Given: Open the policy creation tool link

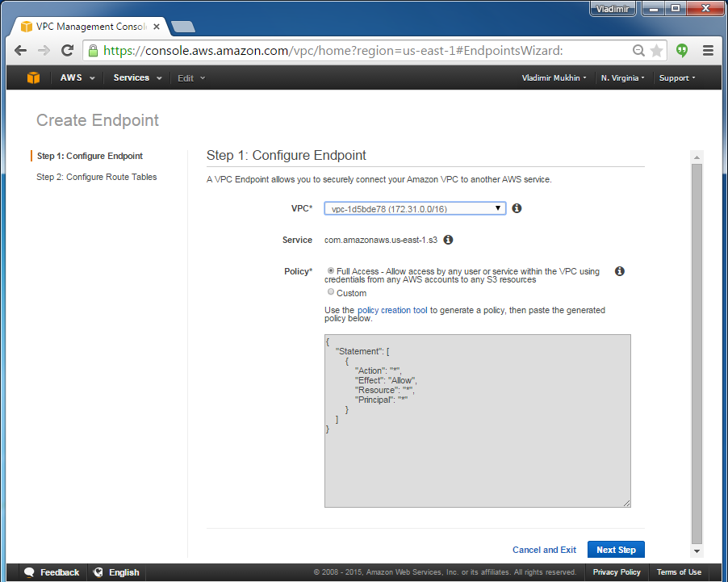Looking at the screenshot, I should (x=392, y=310).
